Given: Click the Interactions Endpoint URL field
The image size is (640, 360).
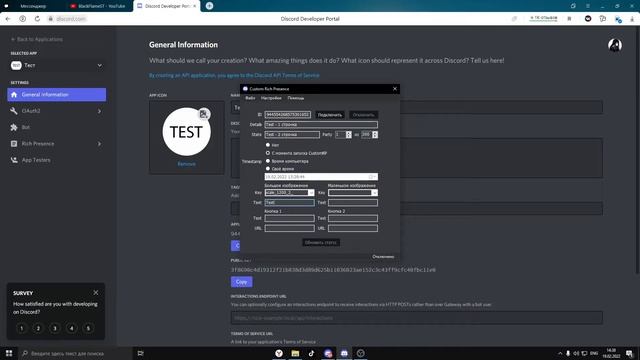Looking at the screenshot, I should pyautogui.click(x=416, y=318).
